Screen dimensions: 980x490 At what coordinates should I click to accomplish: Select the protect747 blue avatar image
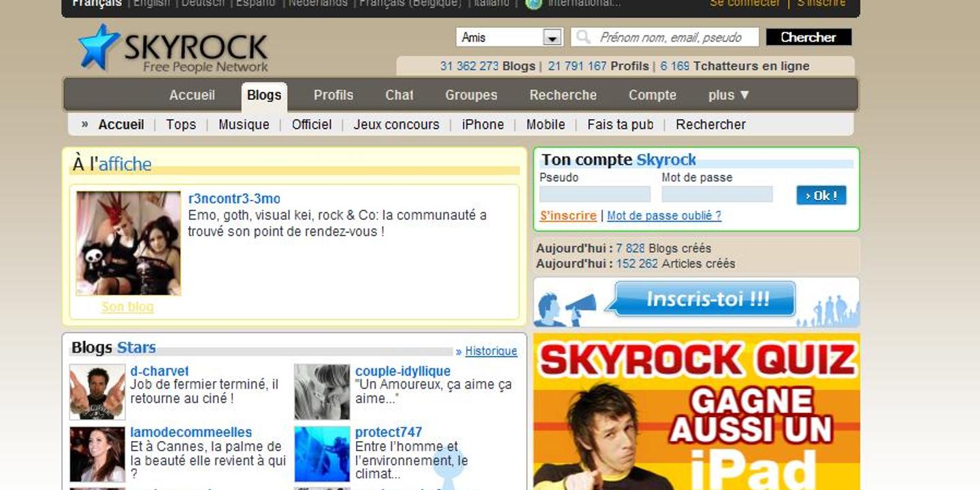(x=322, y=454)
